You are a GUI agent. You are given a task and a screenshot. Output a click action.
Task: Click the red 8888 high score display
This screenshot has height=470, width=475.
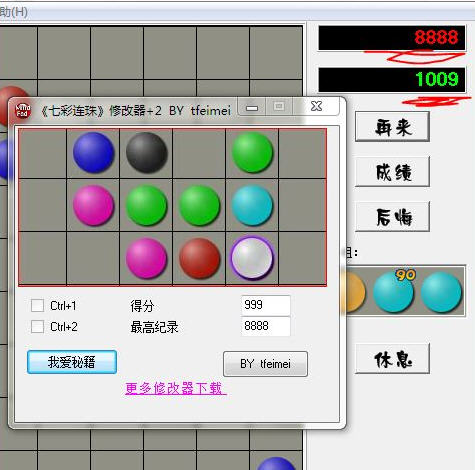tap(392, 38)
